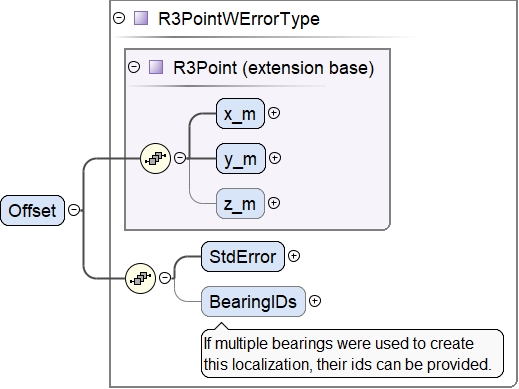The image size is (519, 389).
Task: Collapse the R3PointWErrorType type box
Action: (x=119, y=18)
